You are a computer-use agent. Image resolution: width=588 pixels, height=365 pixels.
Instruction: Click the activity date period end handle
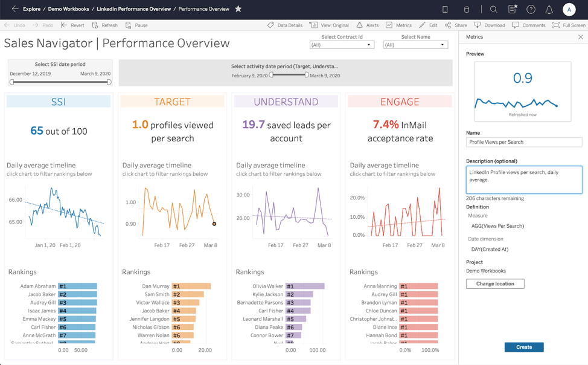[306, 75]
